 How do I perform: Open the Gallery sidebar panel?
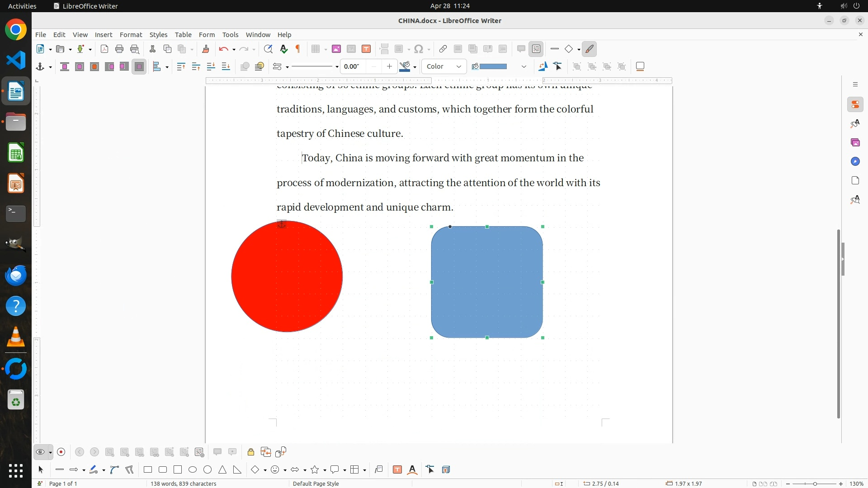[x=855, y=143]
